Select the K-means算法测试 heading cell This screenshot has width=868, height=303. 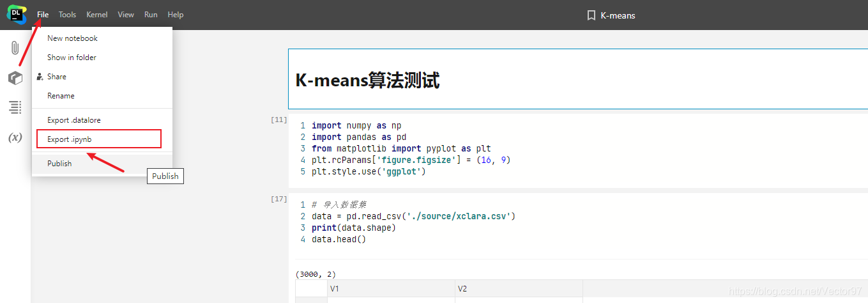[x=578, y=79]
